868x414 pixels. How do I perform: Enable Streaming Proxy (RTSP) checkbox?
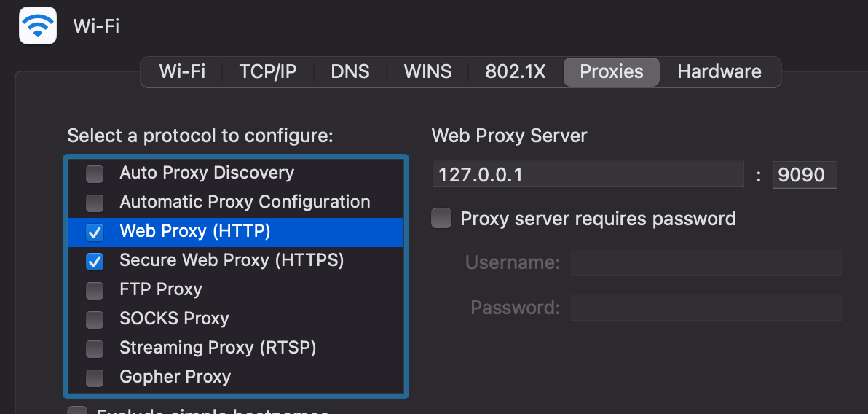pyautogui.click(x=95, y=348)
